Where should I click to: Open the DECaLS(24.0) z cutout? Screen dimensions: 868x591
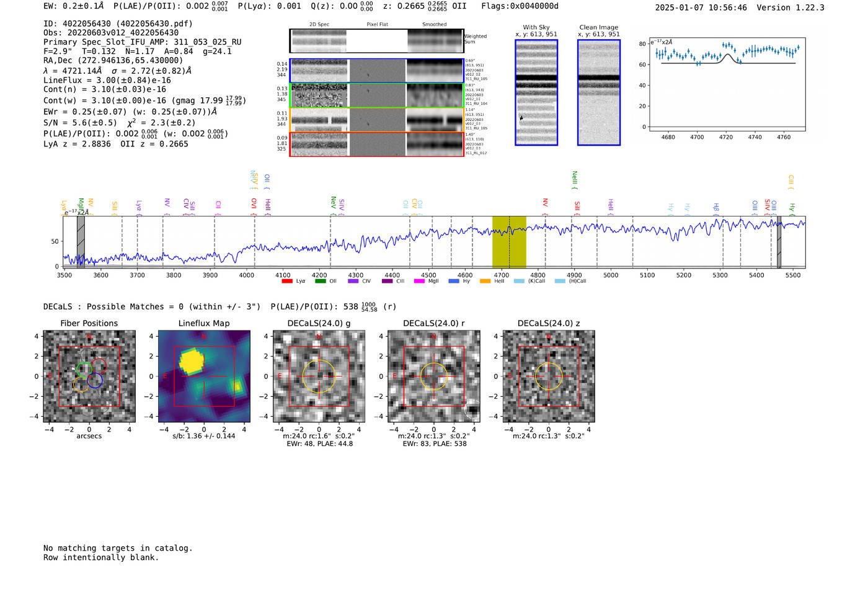coord(549,376)
